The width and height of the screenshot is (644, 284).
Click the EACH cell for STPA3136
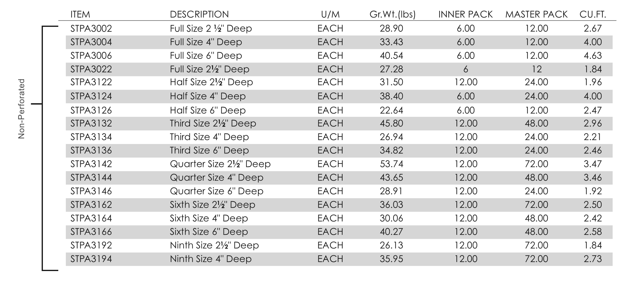tap(330, 150)
